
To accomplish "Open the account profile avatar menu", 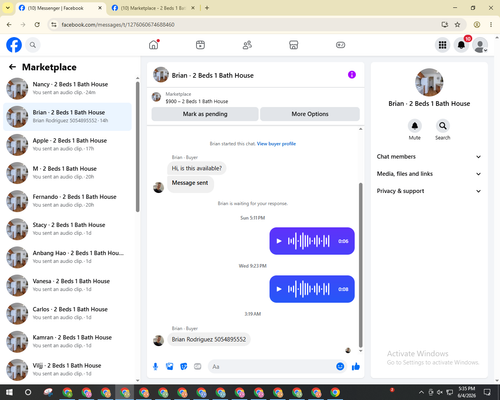I will (x=480, y=46).
